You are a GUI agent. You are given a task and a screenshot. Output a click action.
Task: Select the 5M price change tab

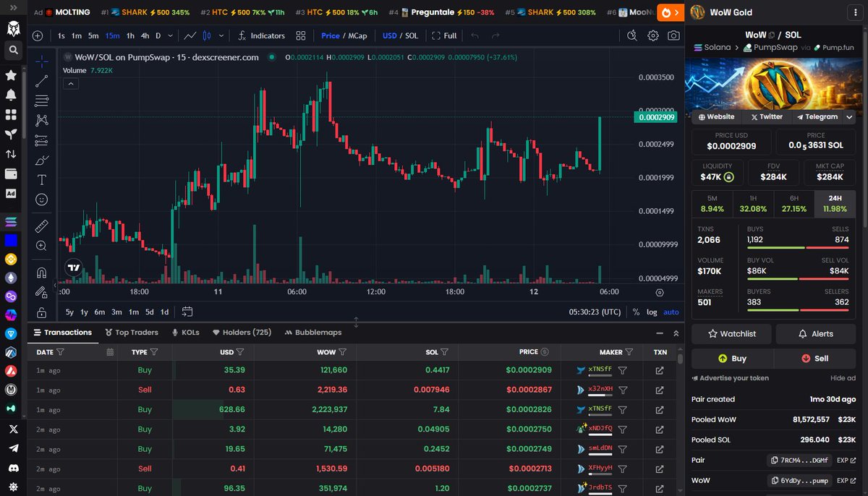click(712, 204)
